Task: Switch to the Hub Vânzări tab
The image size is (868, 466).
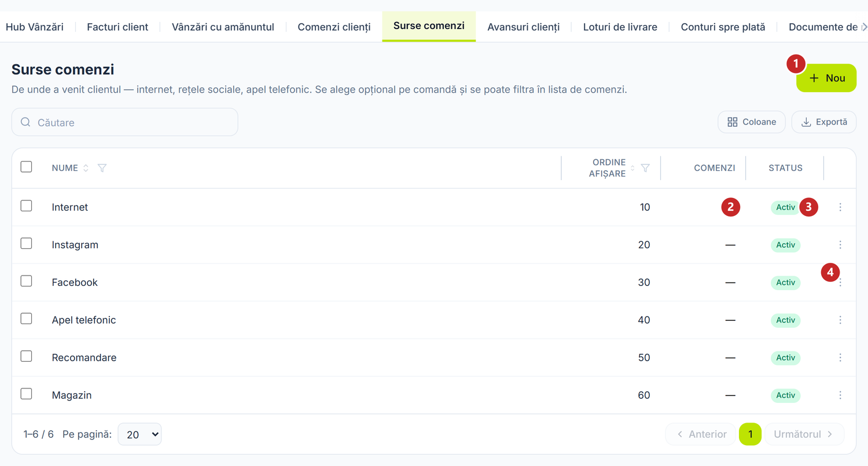Action: (x=35, y=27)
